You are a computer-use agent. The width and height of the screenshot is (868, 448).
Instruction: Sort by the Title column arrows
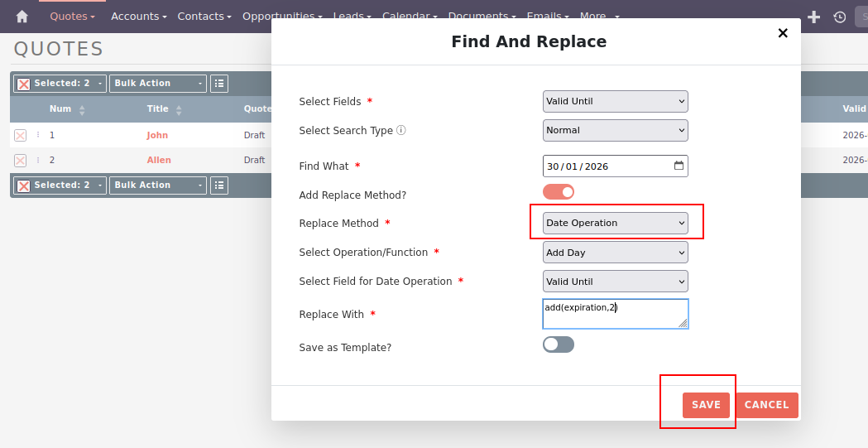(179, 109)
